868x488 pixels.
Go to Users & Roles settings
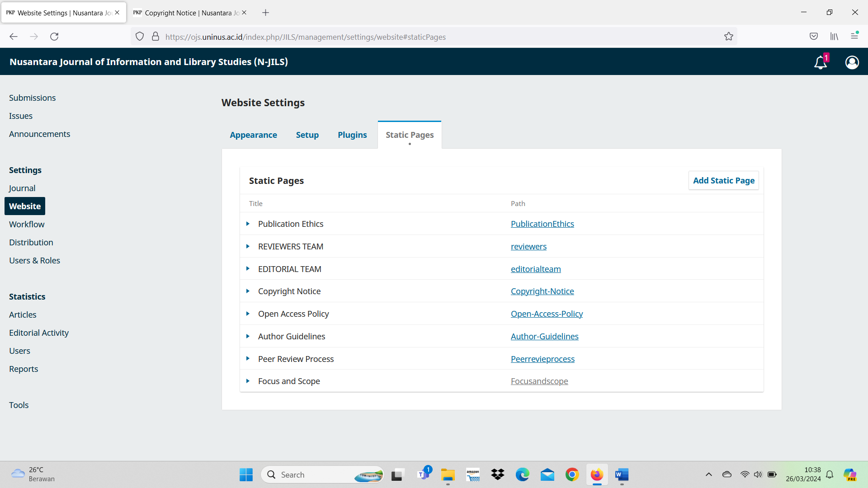click(34, 260)
